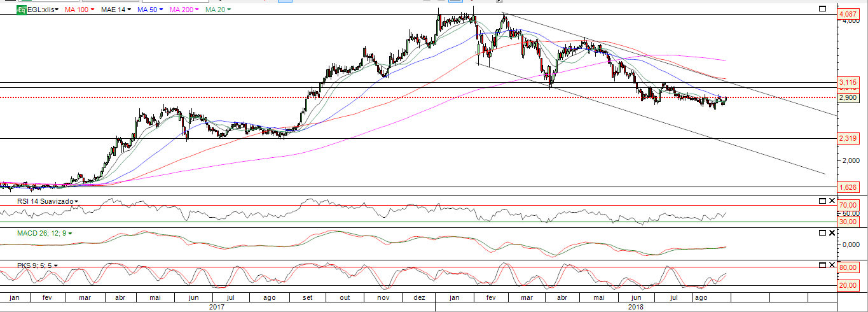Maximize the main price chart panel
The image size is (868, 312).
822,10
